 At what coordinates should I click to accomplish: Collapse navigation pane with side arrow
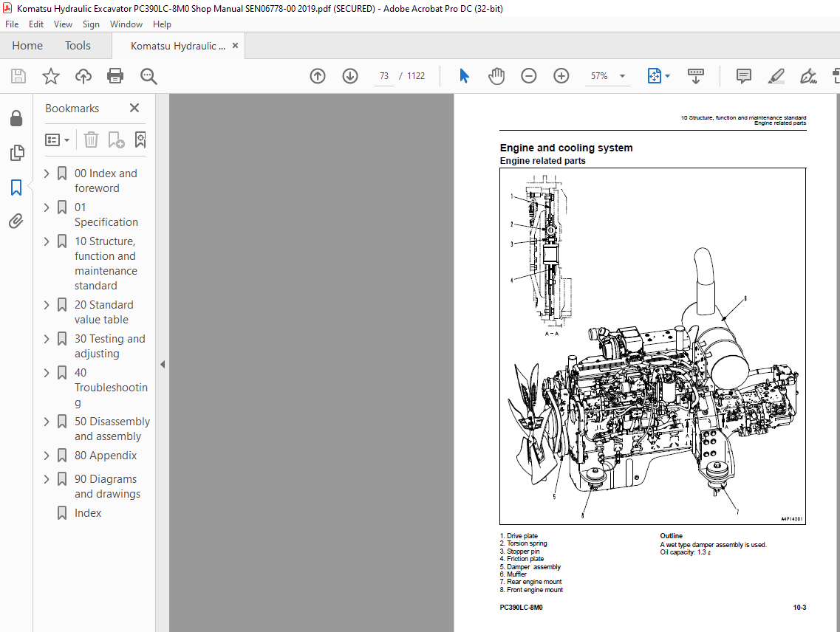tap(163, 364)
